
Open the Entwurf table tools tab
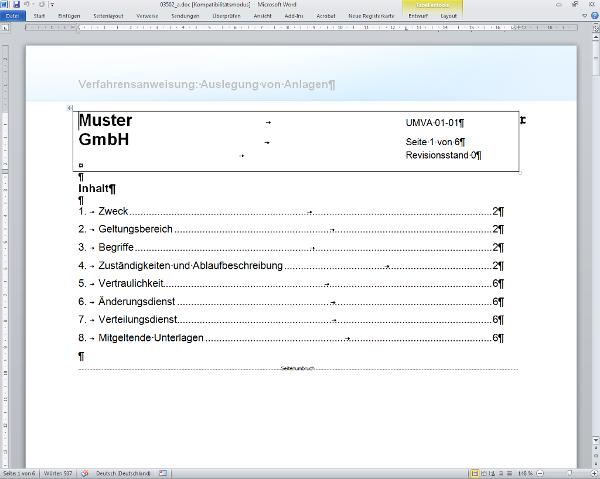coord(418,17)
